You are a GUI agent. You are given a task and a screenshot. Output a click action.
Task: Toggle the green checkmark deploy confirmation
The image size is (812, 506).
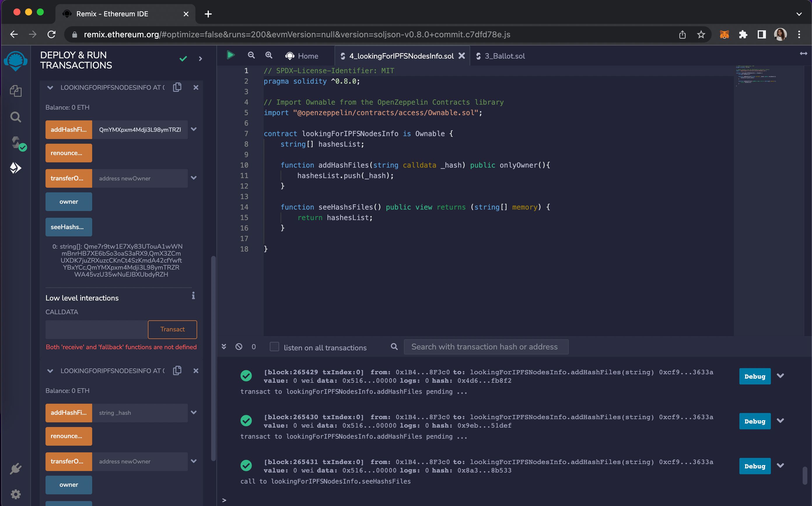point(183,59)
